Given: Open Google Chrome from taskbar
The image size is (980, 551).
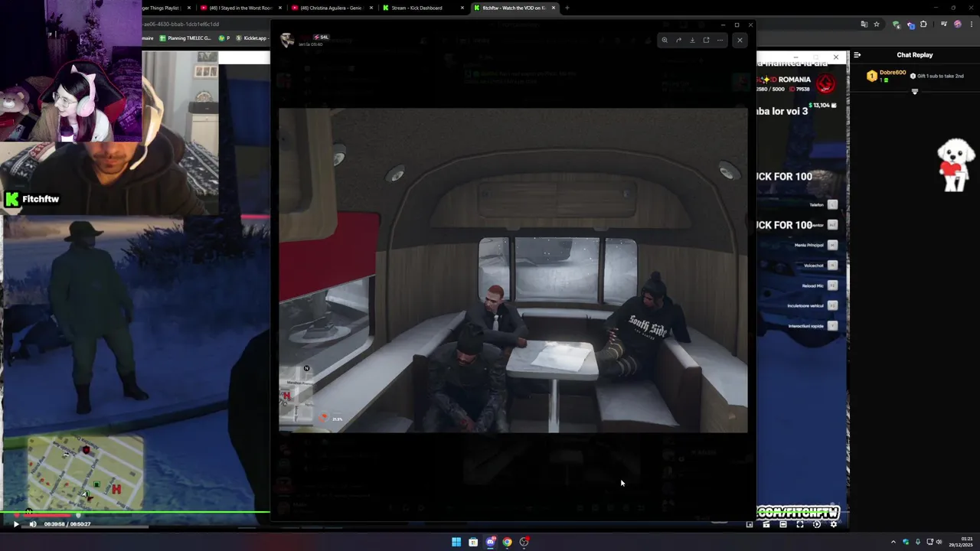Looking at the screenshot, I should point(507,542).
